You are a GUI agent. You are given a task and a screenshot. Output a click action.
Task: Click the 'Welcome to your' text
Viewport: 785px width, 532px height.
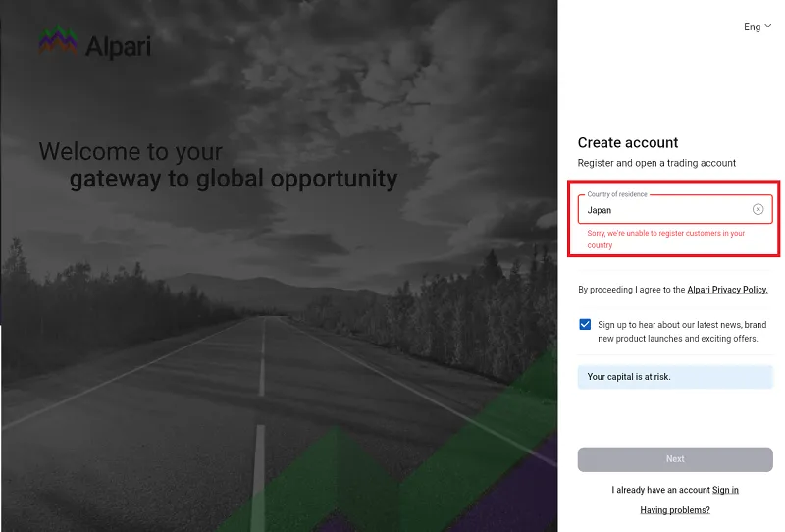131,152
